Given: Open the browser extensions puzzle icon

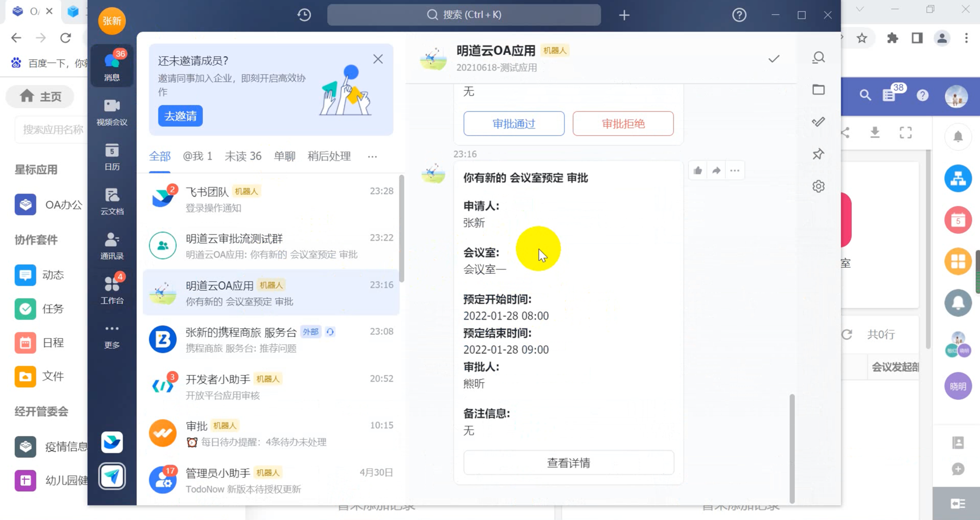Looking at the screenshot, I should click(x=892, y=38).
